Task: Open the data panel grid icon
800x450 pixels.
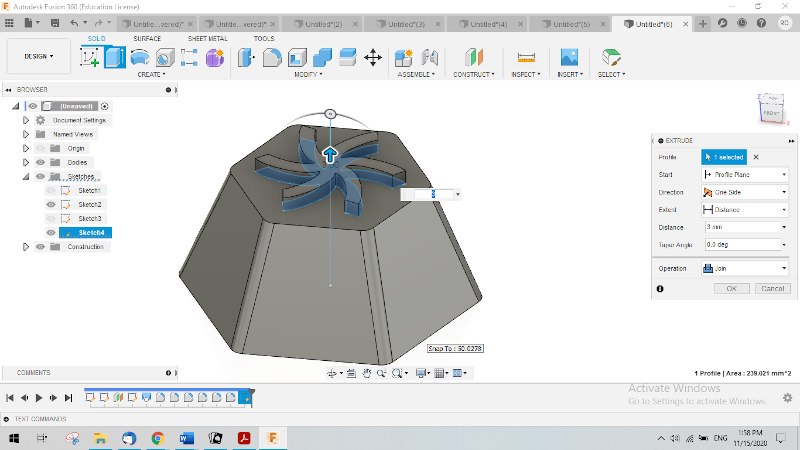Action: 9,23
